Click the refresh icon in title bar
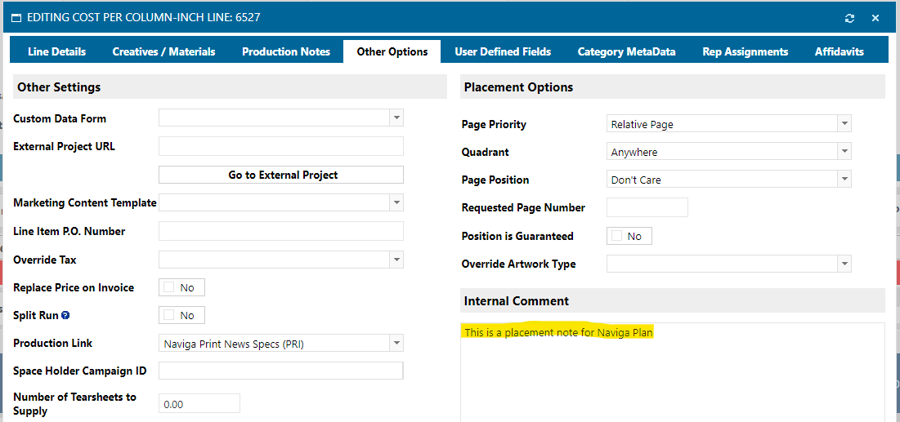The width and height of the screenshot is (900, 422). [849, 18]
